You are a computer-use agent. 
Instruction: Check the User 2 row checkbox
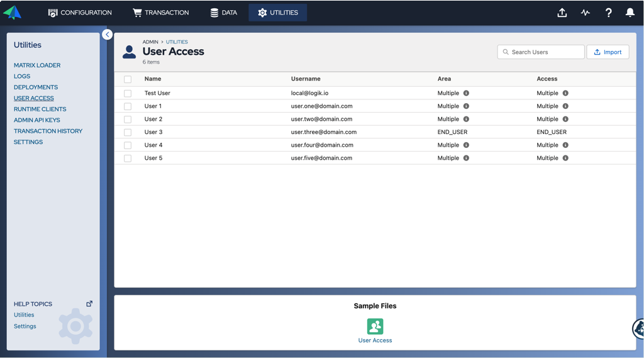128,119
